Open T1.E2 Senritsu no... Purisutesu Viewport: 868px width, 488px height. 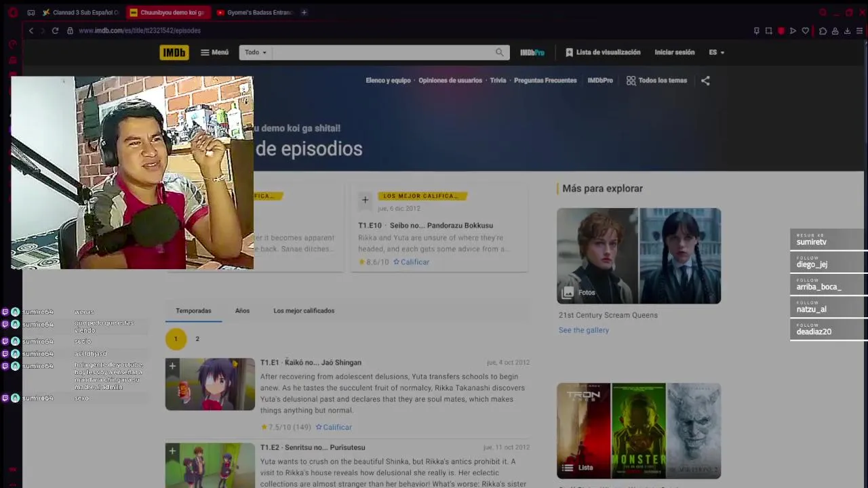pyautogui.click(x=313, y=447)
